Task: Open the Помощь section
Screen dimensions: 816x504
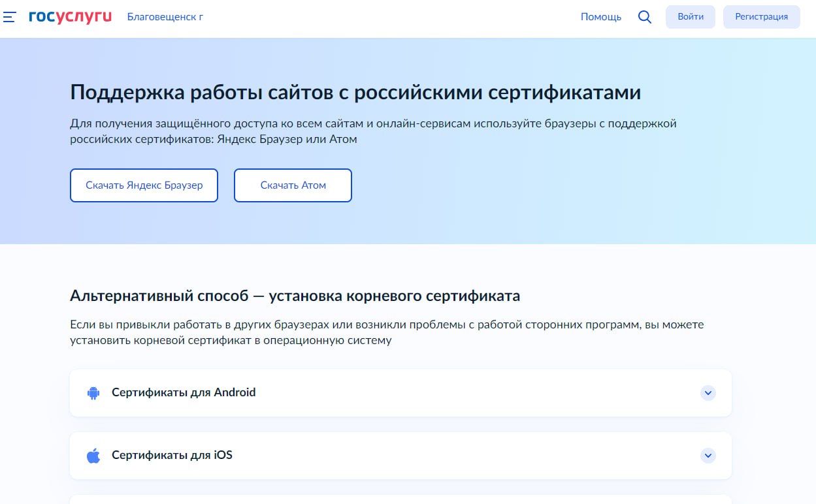Action: click(x=600, y=17)
